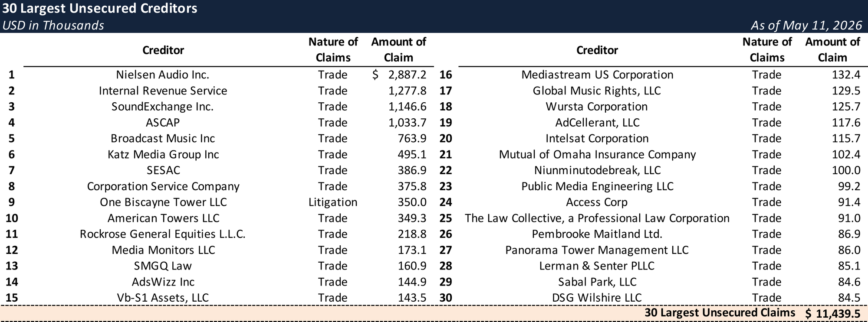Image resolution: width=868 pixels, height=322 pixels.
Task: Select 'AdsWizz Inc' creditor
Action: point(163,282)
